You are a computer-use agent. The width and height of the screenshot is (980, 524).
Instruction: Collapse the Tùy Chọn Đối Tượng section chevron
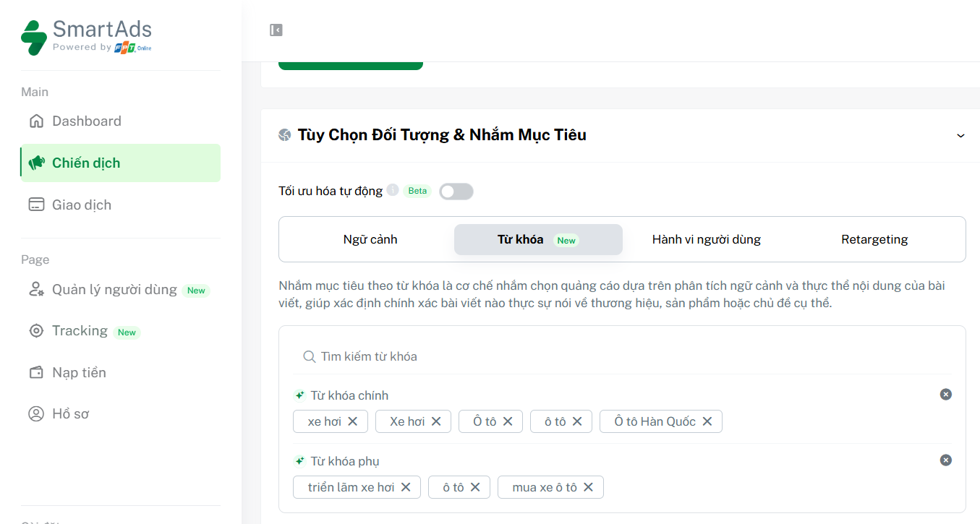960,135
